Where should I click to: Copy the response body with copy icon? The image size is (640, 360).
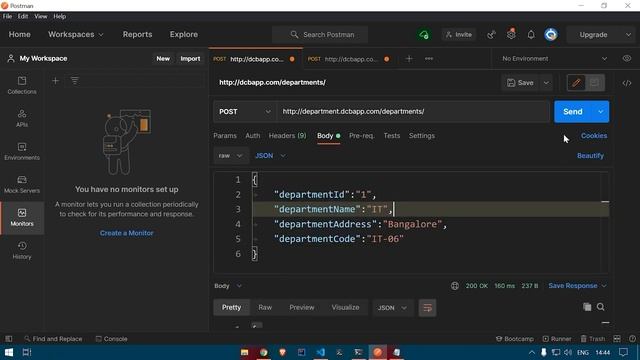pyautogui.click(x=587, y=307)
